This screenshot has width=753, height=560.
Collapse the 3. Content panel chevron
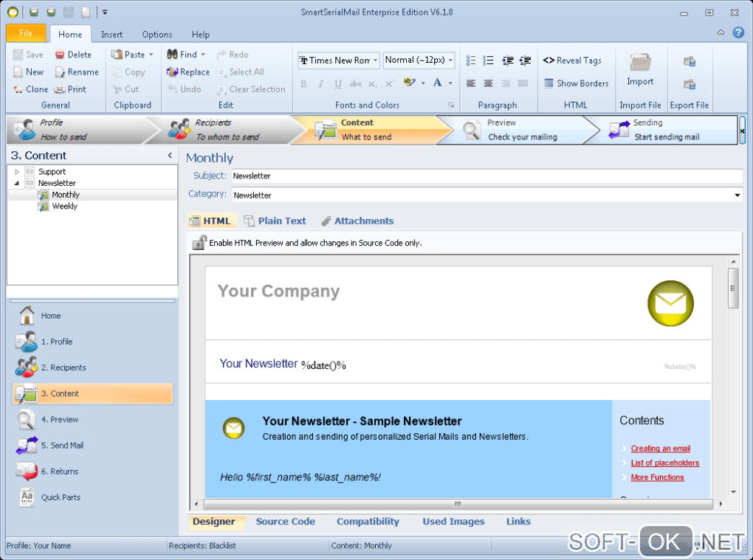point(170,155)
